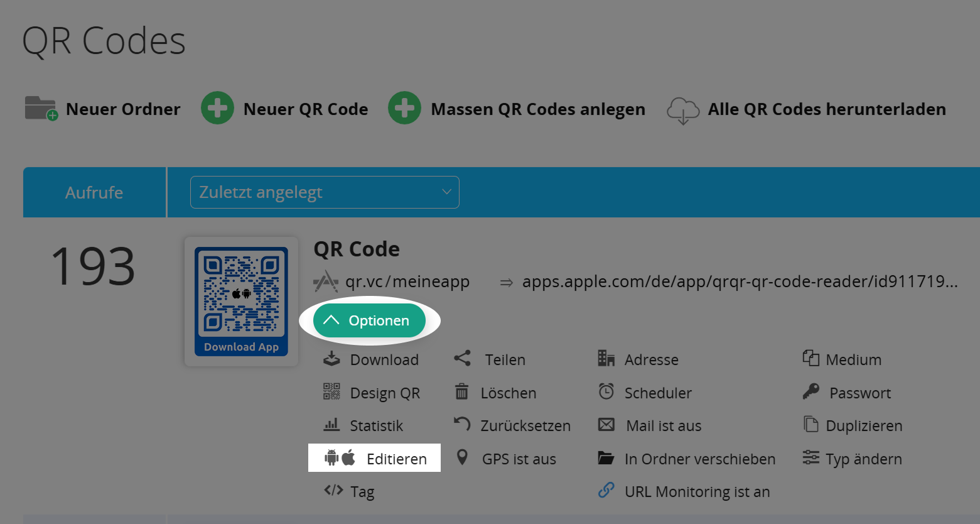This screenshot has height=524, width=980.
Task: Collapse the Optionen panel
Action: pos(369,320)
